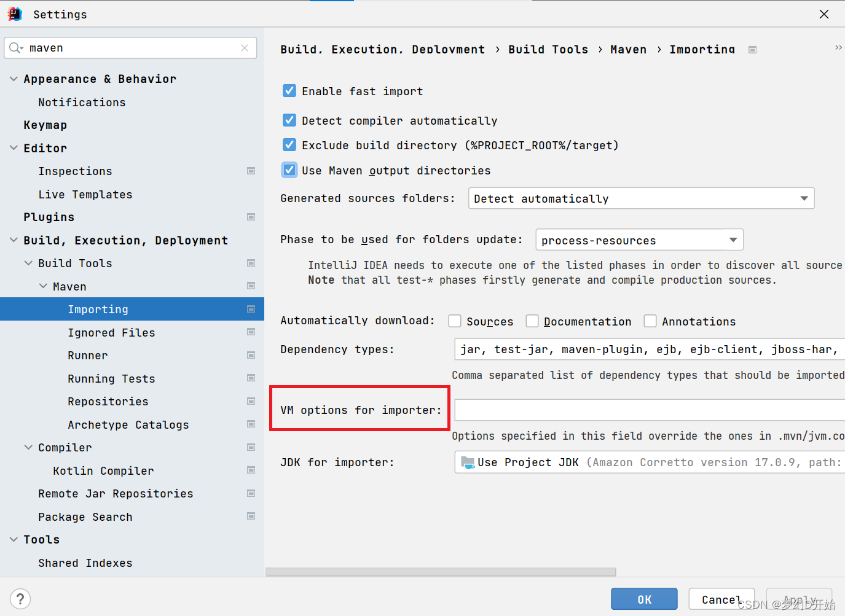Clear the maven search text
The image size is (845, 616).
pos(245,48)
